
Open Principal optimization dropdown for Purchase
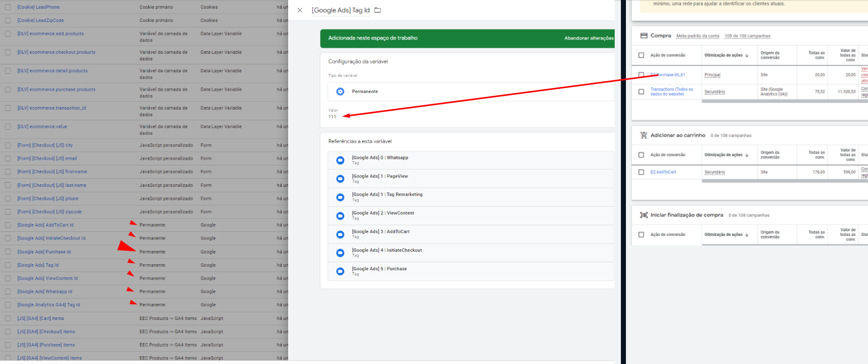712,75
